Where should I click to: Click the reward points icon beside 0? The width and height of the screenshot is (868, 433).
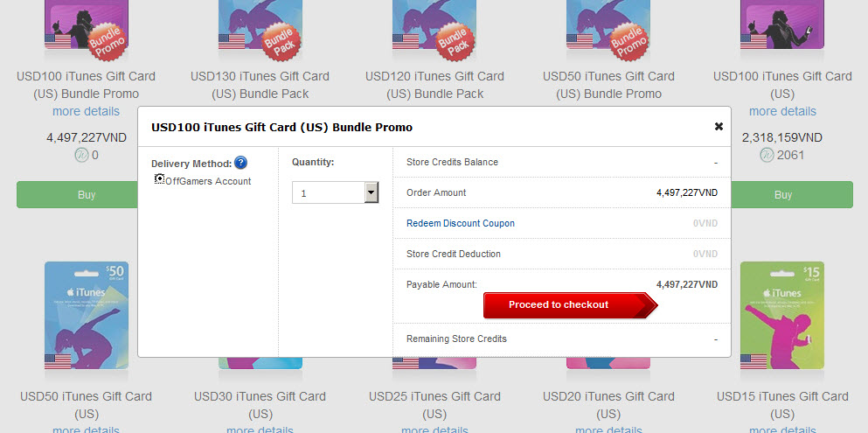(81, 155)
